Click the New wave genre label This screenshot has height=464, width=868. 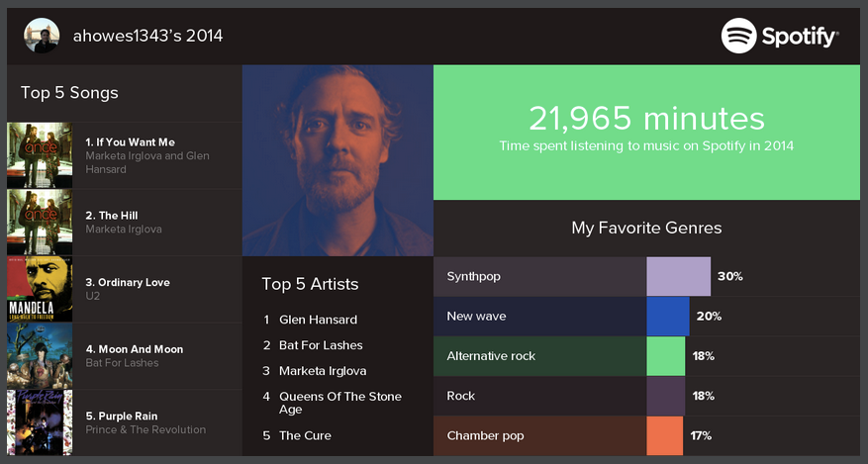pos(476,317)
